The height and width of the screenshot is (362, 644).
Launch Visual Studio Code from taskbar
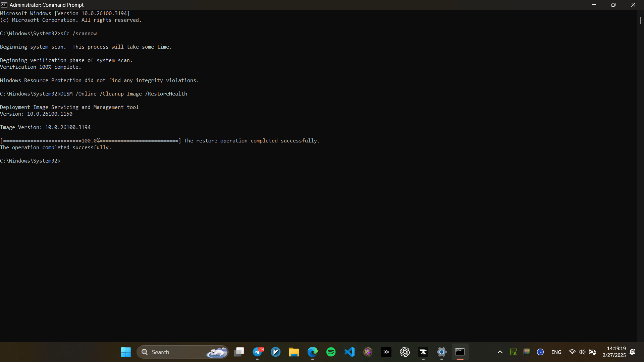pos(350,352)
